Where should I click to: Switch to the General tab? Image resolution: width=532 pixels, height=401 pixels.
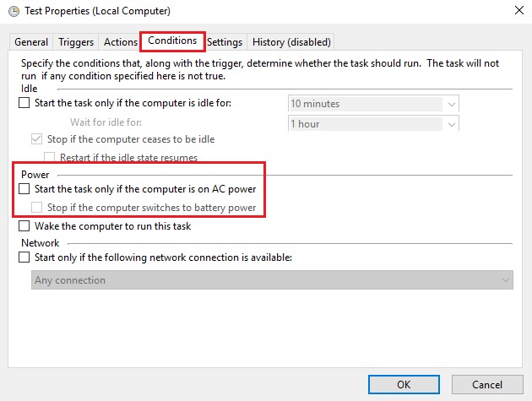pos(31,42)
